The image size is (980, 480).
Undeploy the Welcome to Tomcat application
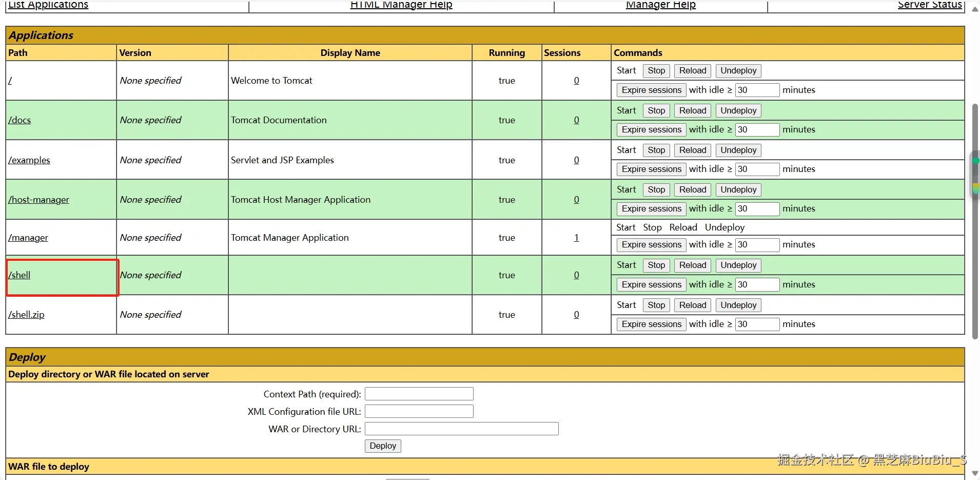pyautogui.click(x=738, y=71)
